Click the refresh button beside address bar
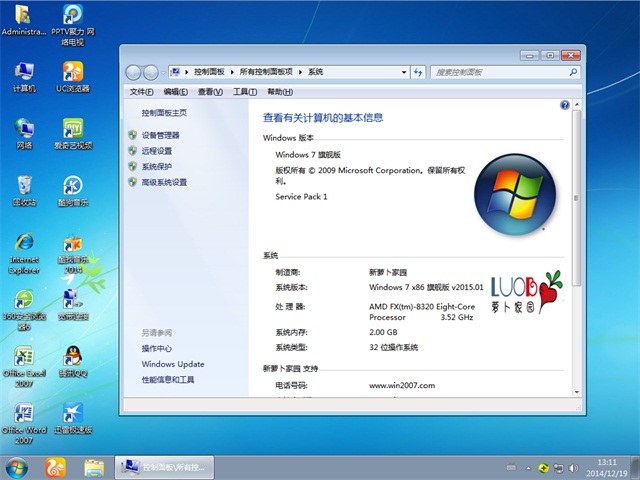 tap(417, 72)
